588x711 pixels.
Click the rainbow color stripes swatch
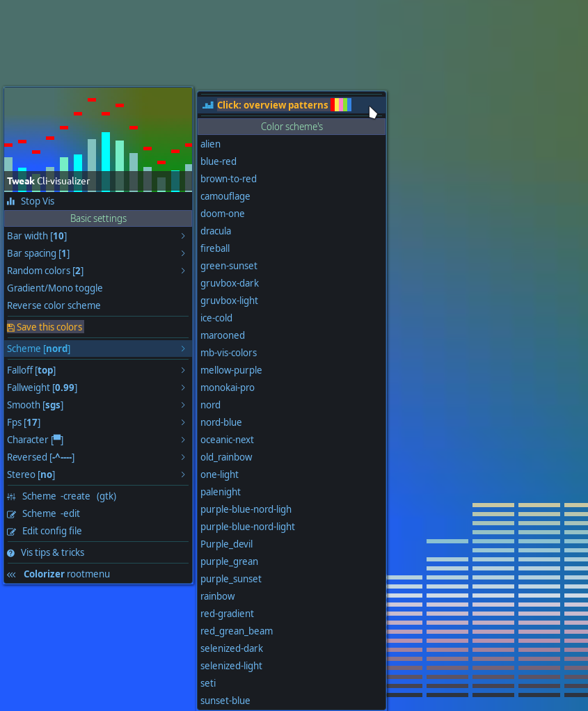tap(342, 105)
